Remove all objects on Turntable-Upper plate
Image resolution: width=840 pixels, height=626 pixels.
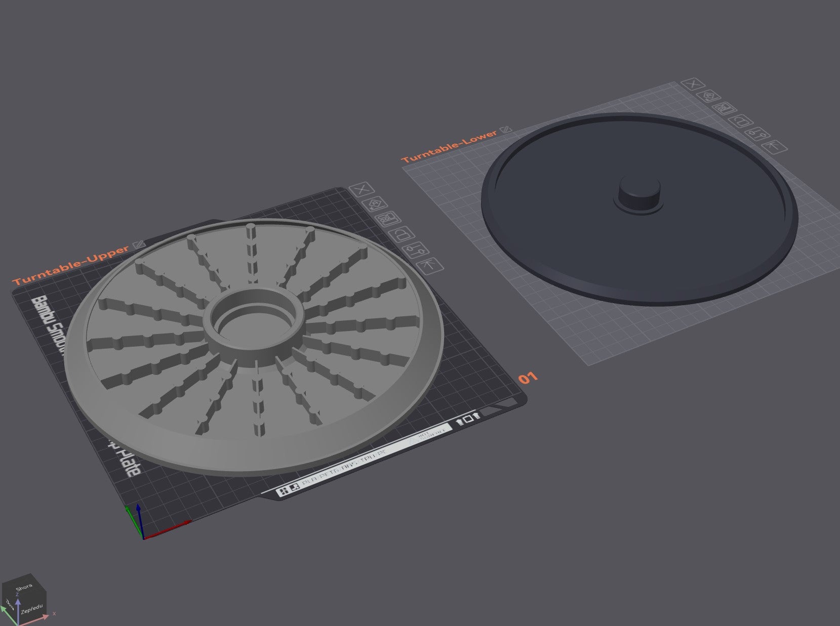point(362,190)
